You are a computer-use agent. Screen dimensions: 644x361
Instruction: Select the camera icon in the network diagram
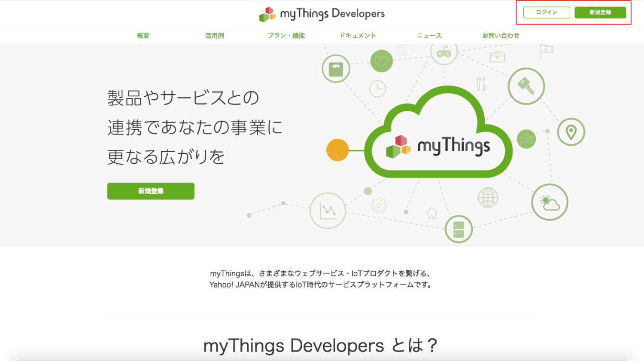pos(526,140)
